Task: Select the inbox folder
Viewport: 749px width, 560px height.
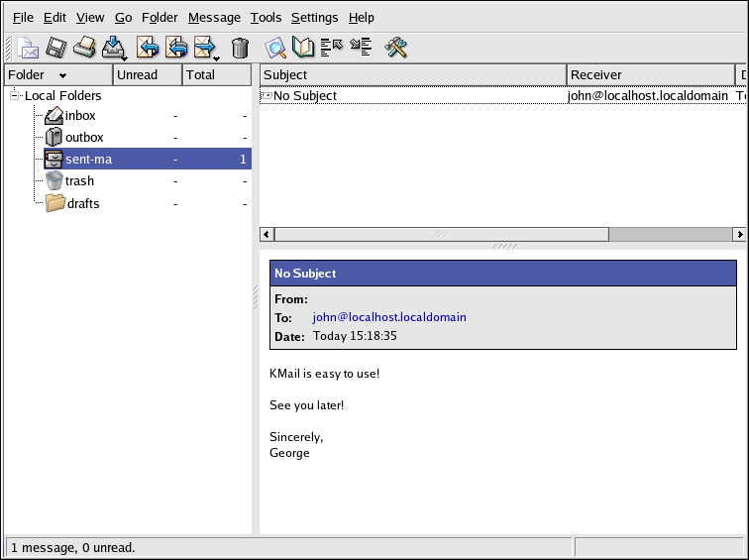Action: [80, 116]
